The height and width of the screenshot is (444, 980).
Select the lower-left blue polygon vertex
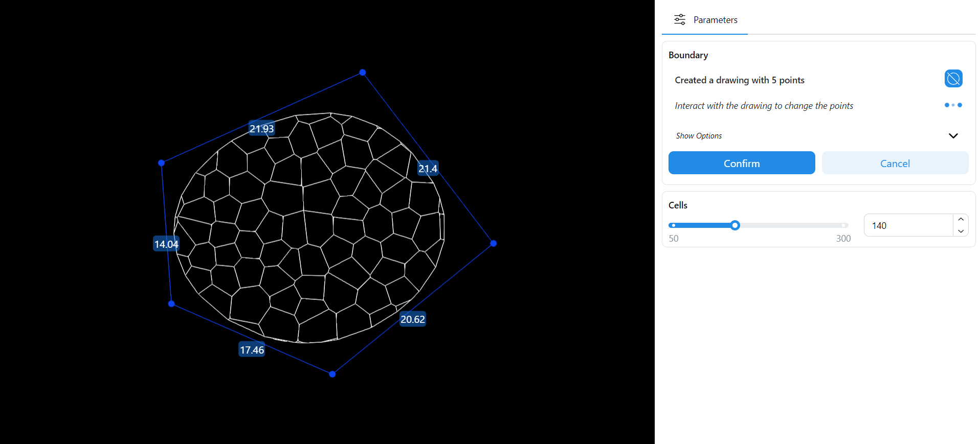171,303
